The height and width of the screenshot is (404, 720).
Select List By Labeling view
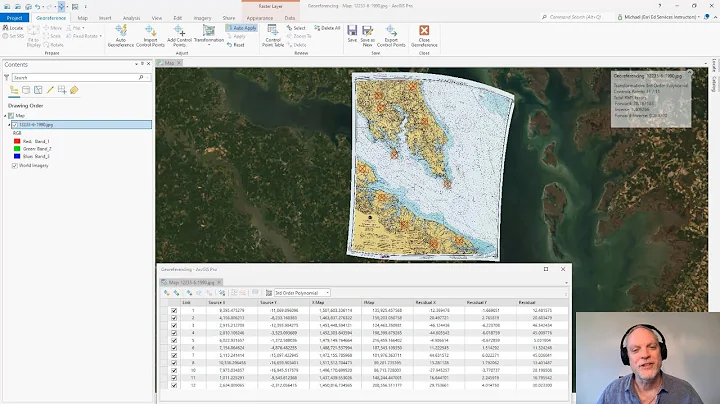[74, 90]
